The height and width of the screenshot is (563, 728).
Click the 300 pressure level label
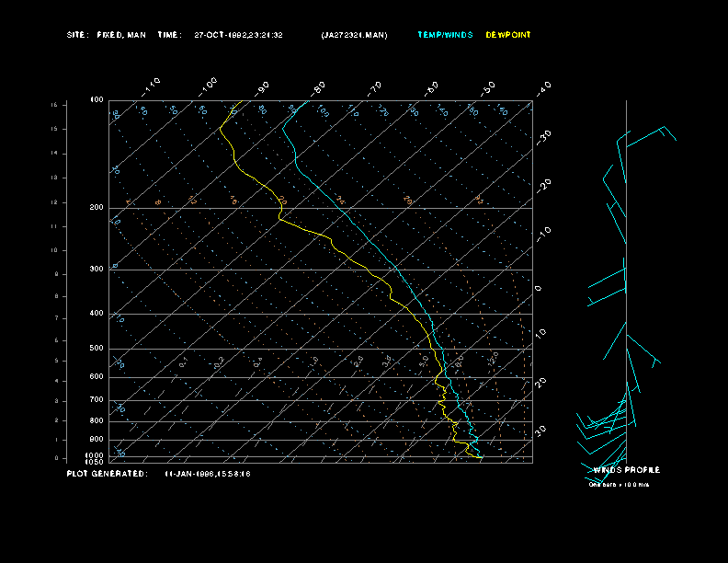97,270
